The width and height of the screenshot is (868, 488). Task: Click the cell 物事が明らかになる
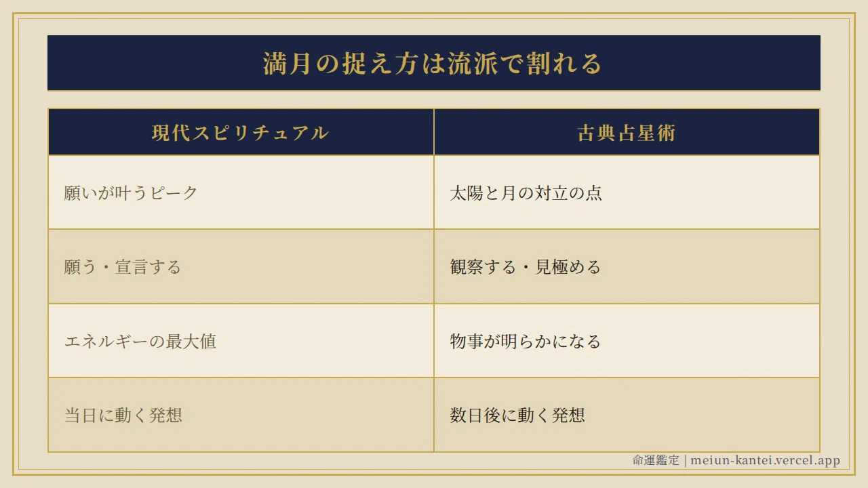pos(627,341)
